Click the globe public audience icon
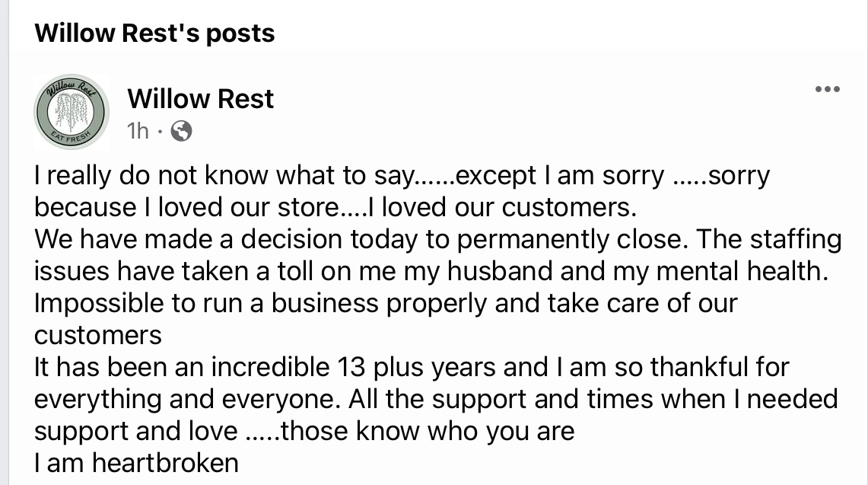This screenshot has width=868, height=485. tap(181, 132)
